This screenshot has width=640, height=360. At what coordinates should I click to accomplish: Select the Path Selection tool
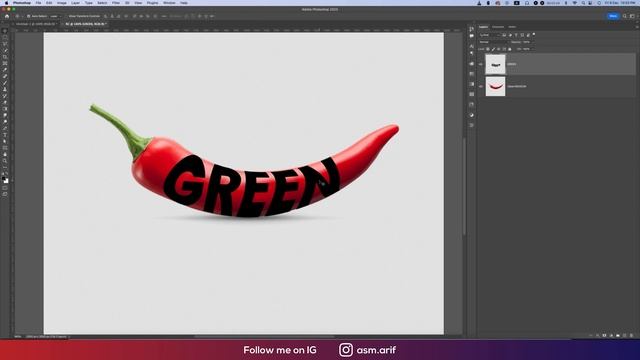pos(5,141)
